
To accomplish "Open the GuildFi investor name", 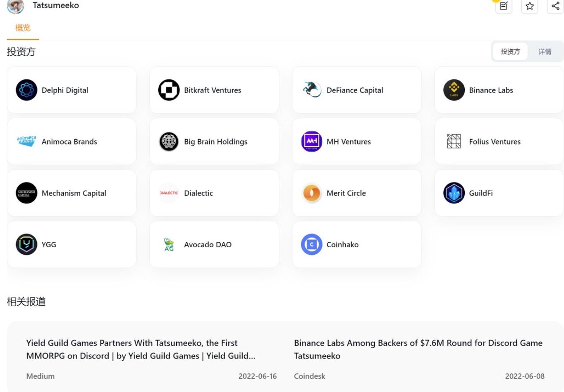I will [481, 193].
